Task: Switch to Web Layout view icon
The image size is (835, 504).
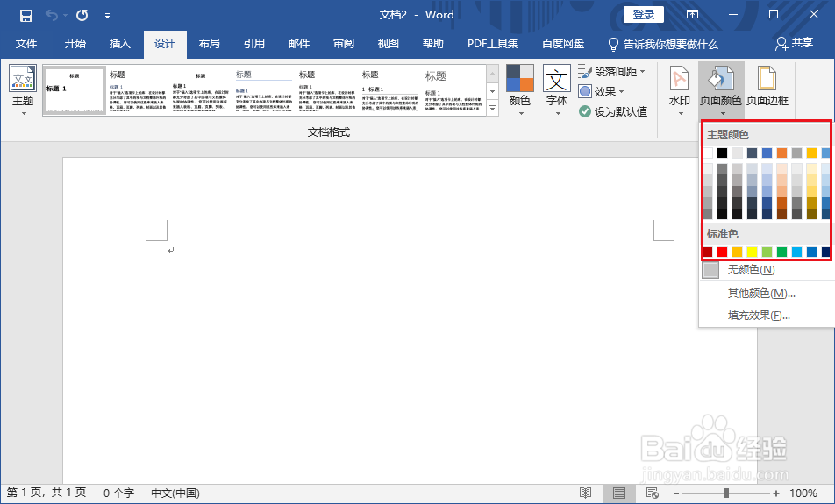Action: pos(652,493)
